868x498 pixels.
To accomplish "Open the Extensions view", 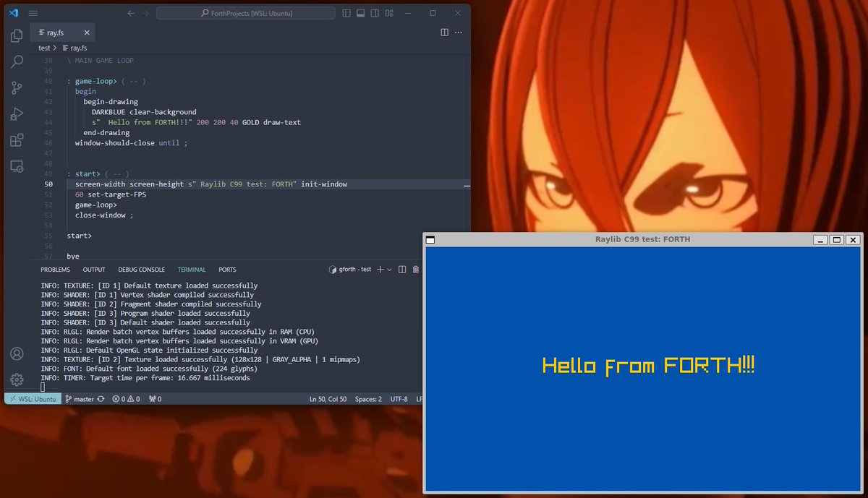I will [17, 140].
